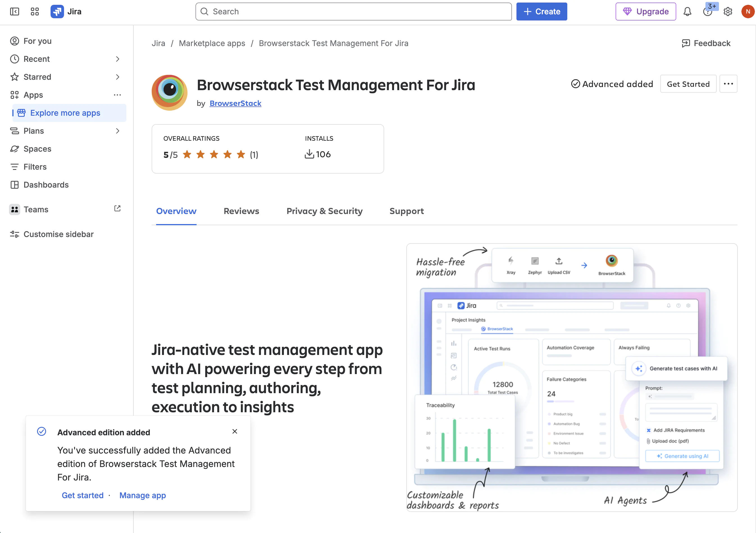Viewport: 756px width, 533px height.
Task: Focus the Search field
Action: click(353, 12)
